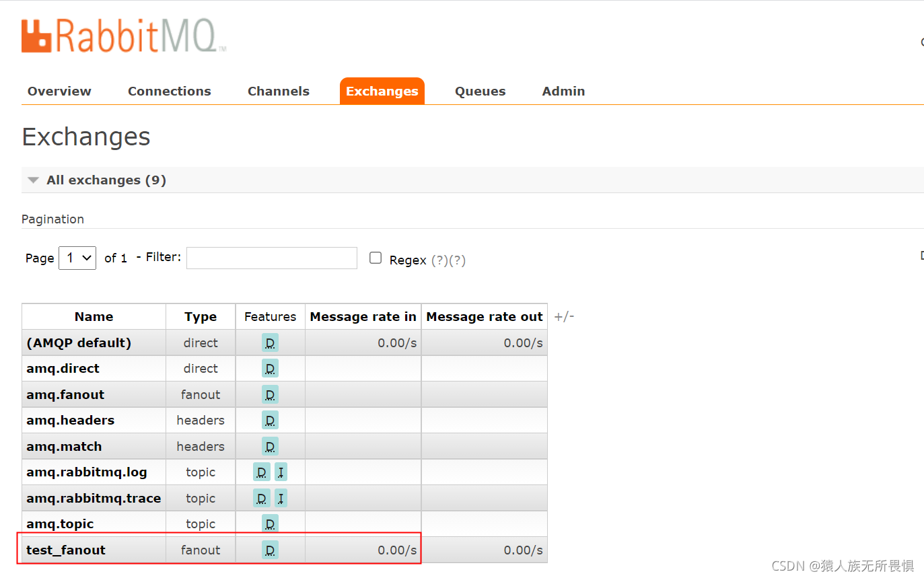Open the amq.fanout exchange link

click(x=65, y=394)
